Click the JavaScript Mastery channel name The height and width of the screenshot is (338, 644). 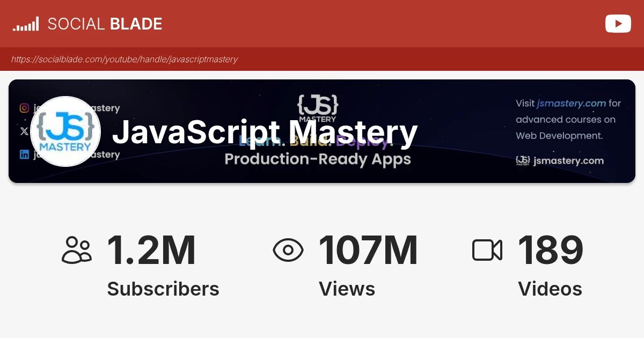[265, 131]
